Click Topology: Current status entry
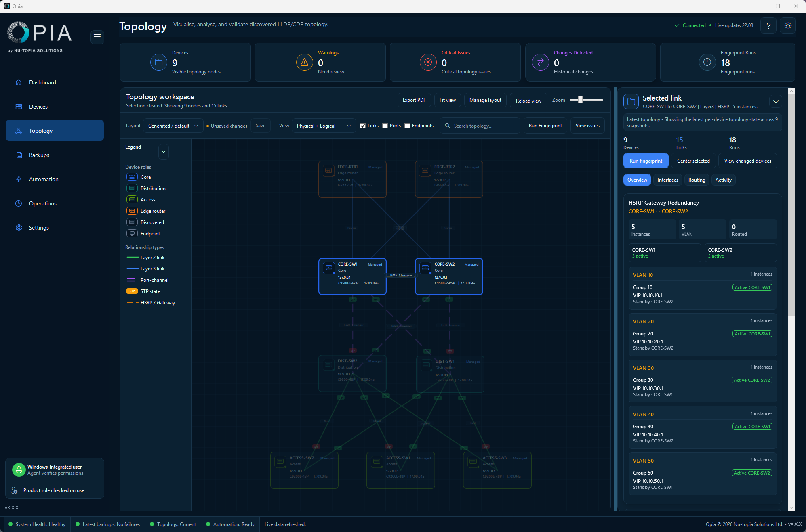806x532 pixels. (173, 524)
